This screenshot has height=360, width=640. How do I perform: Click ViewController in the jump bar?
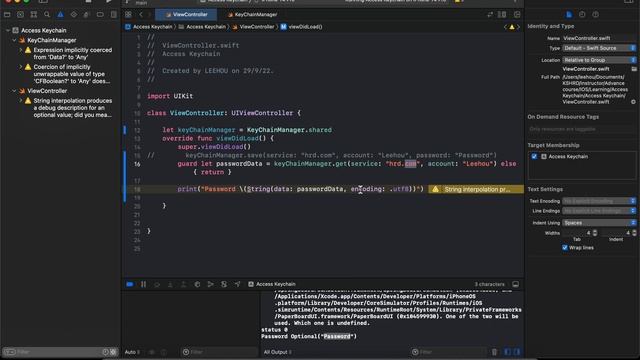coord(253,27)
